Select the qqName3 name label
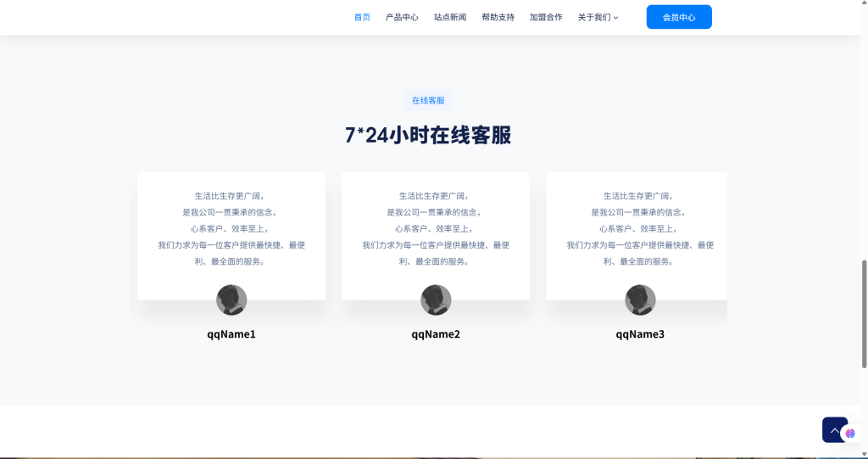 coord(640,333)
